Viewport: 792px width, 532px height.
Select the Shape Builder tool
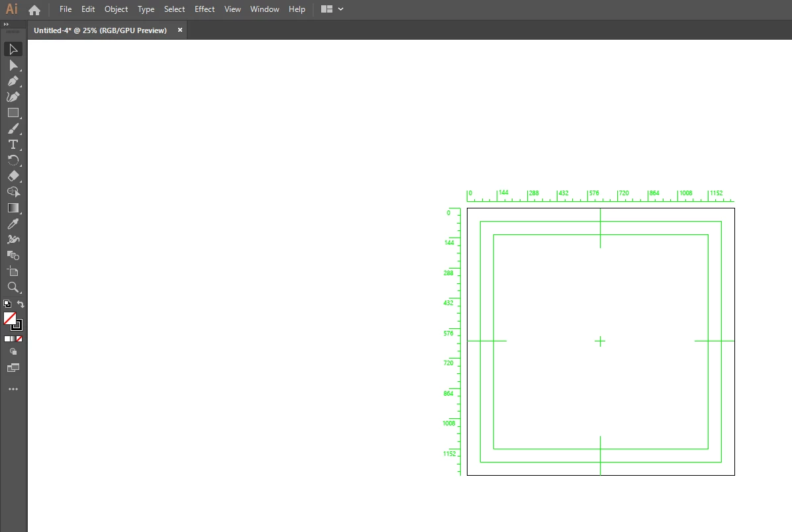[13, 193]
